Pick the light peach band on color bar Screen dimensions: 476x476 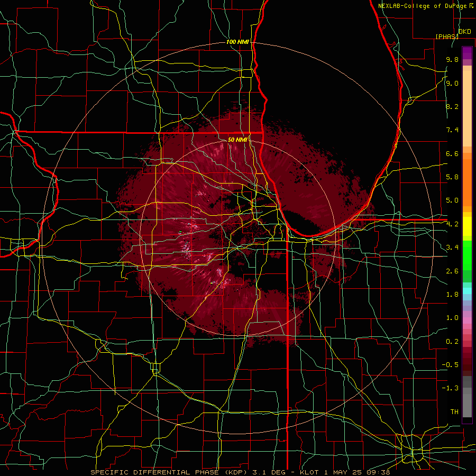click(x=467, y=108)
